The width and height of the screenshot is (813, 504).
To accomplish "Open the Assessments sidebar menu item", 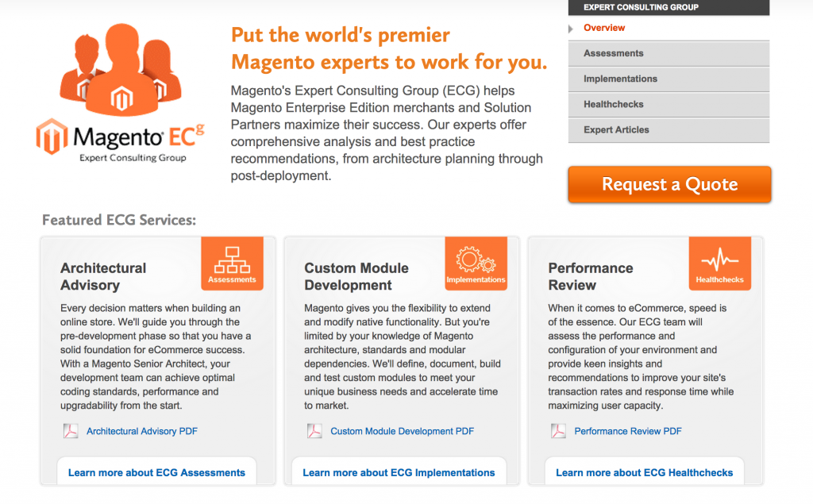I will [669, 53].
